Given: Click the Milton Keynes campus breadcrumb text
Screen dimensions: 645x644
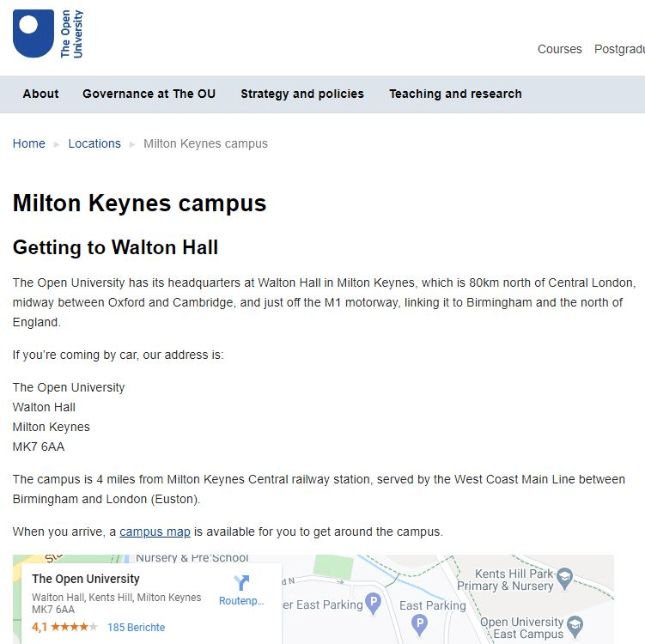Looking at the screenshot, I should coord(205,143).
